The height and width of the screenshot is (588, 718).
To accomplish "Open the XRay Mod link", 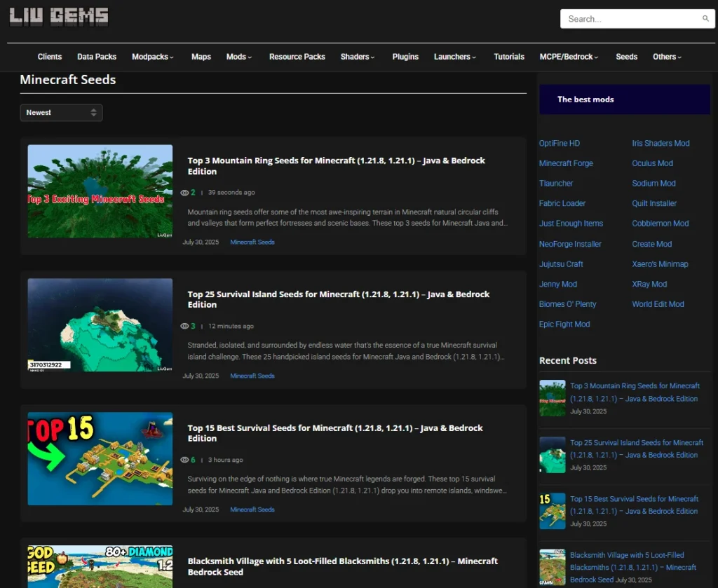I will point(649,284).
